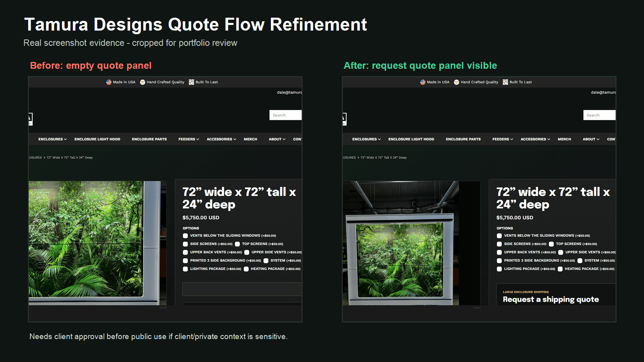644x362 pixels.
Task: Check Side Screens option in Before panel
Action: 186,244
